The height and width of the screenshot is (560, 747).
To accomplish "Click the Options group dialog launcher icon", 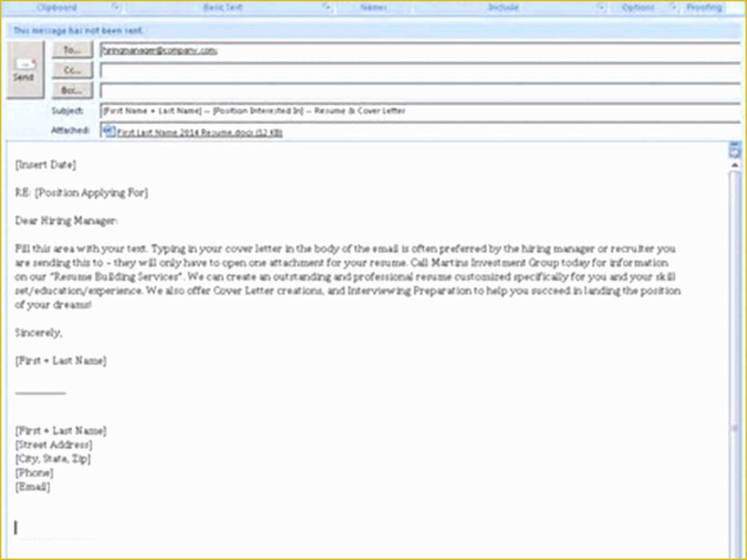I will click(x=673, y=7).
